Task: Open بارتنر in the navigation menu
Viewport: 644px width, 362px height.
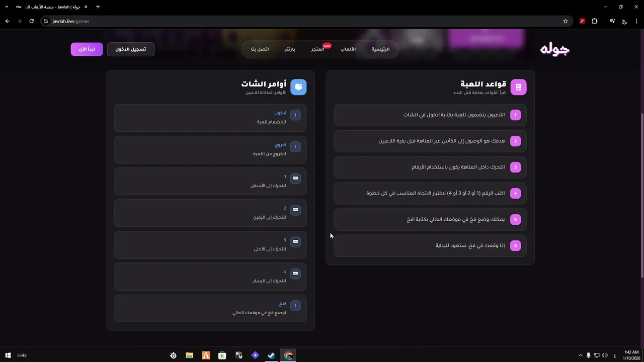Action: [290, 49]
